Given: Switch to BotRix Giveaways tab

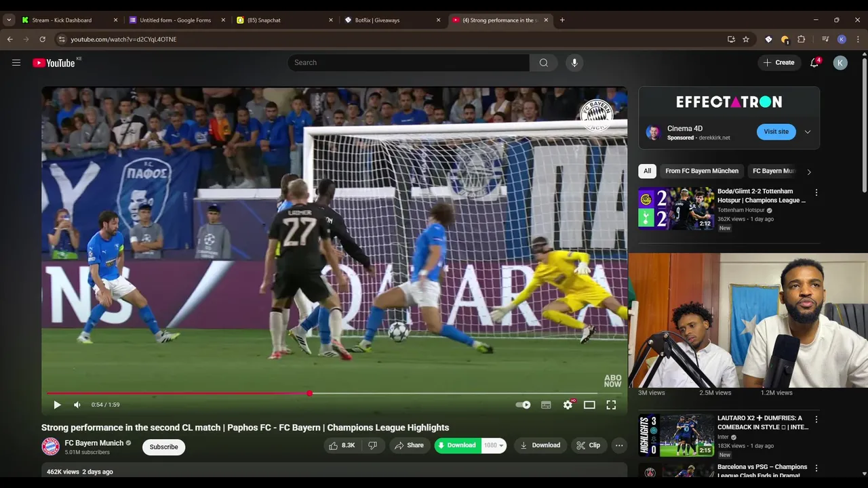Looking at the screenshot, I should click(392, 20).
